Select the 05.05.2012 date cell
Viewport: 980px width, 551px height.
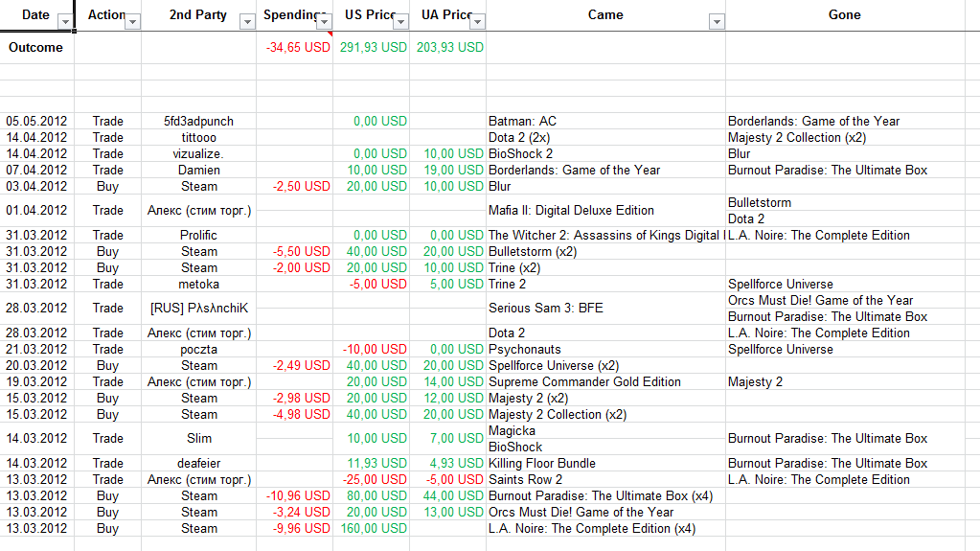pyautogui.click(x=36, y=122)
